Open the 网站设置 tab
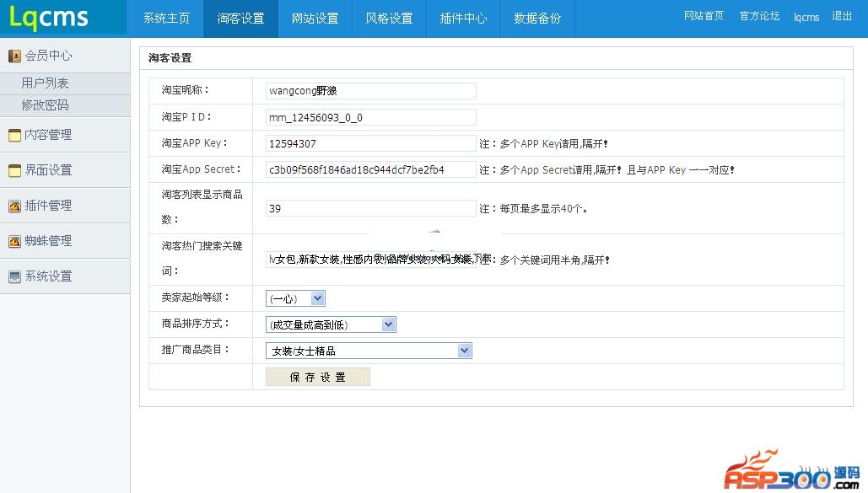This screenshot has width=868, height=493. 315,19
